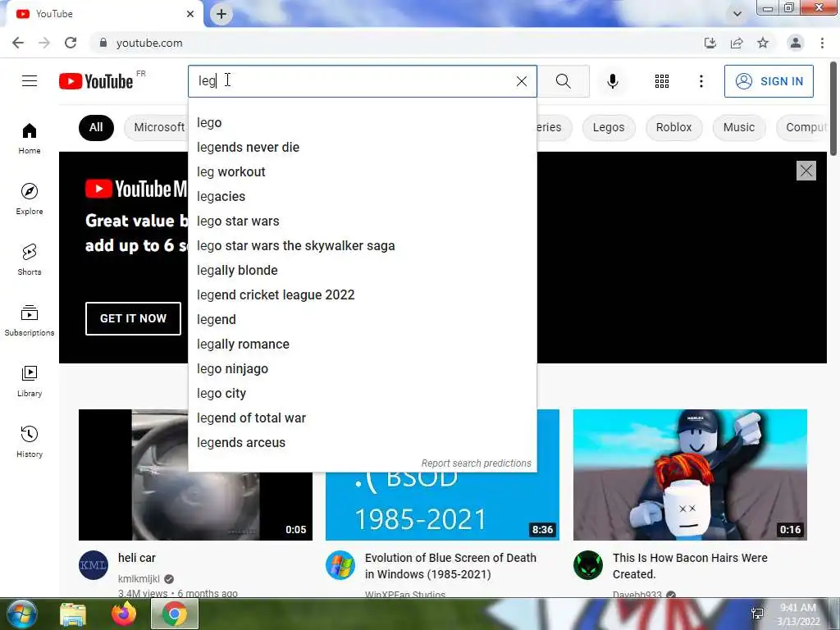
Task: Reload the page
Action: click(71, 43)
